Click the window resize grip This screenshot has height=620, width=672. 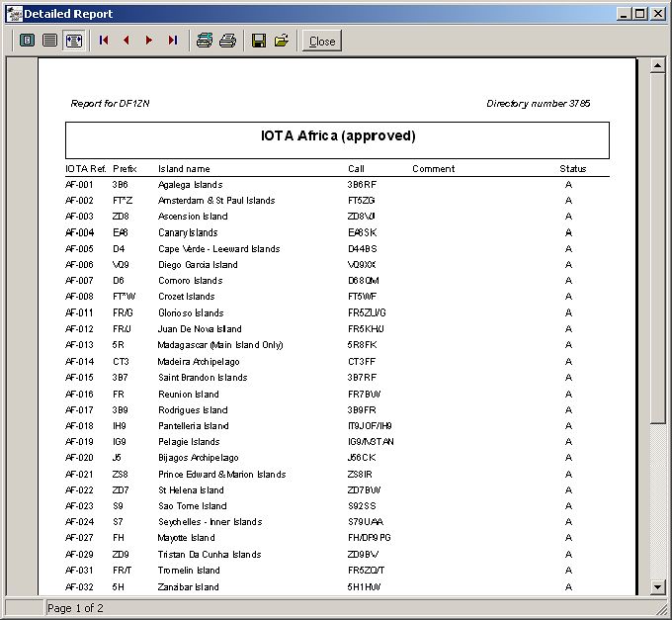click(661, 608)
